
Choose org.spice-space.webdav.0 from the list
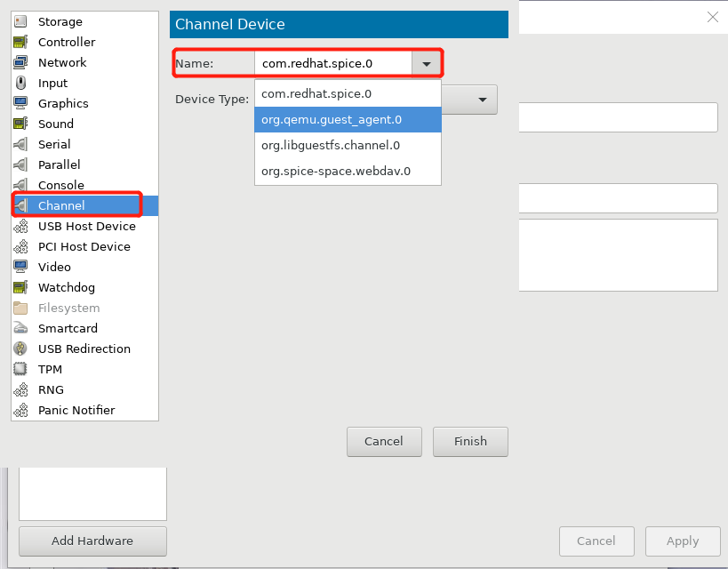[x=348, y=172]
